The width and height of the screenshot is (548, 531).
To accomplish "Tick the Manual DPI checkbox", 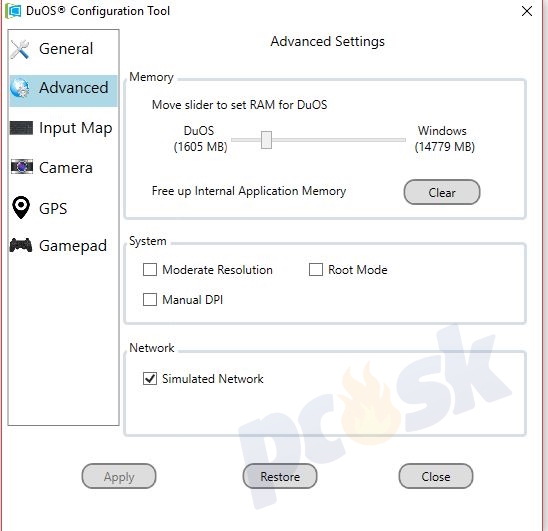I will point(150,299).
